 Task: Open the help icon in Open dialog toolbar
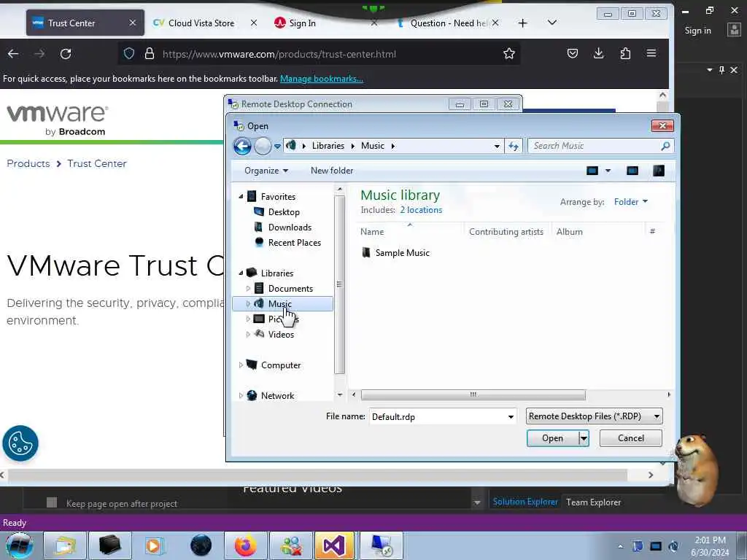pos(659,171)
